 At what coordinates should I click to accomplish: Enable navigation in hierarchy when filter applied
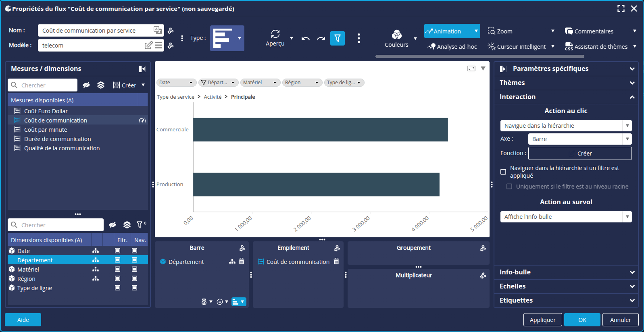click(503, 172)
